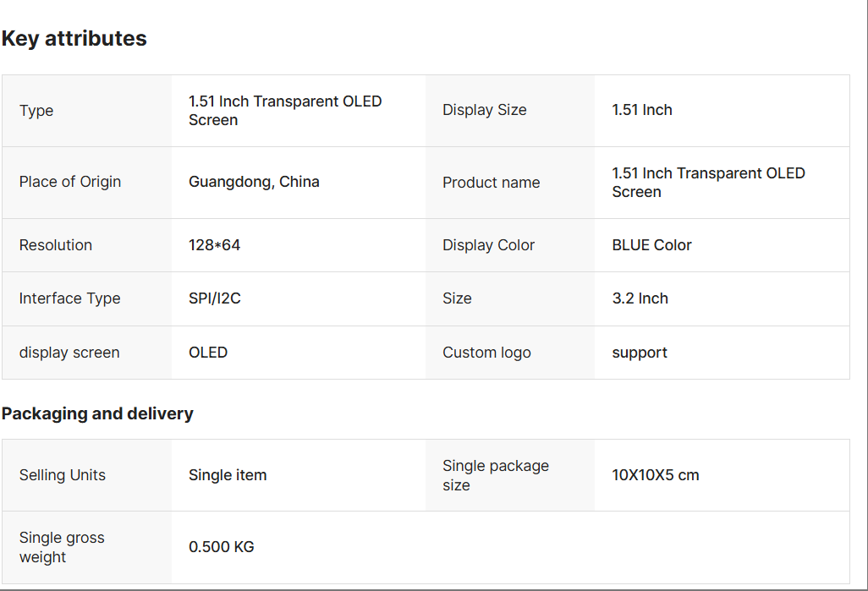
Task: Click the Packaging and delivery heading
Action: click(x=97, y=413)
